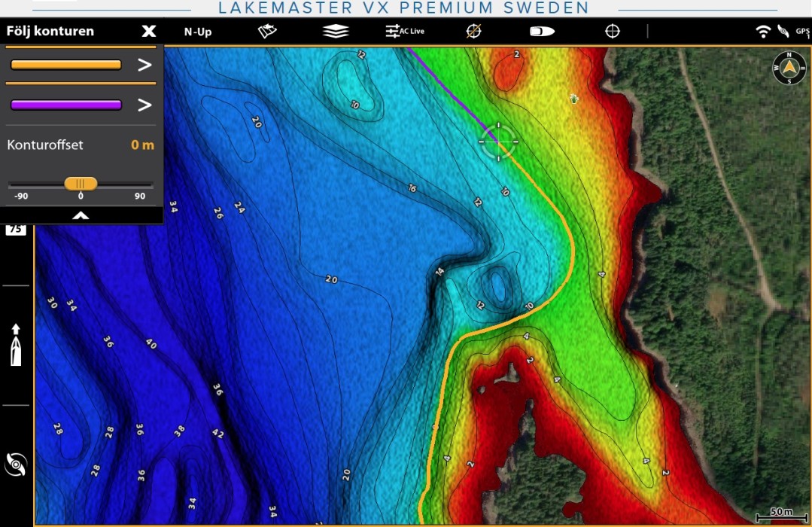Viewport: 812px width, 527px height.
Task: Click the north compass indicator on map
Action: 789,69
